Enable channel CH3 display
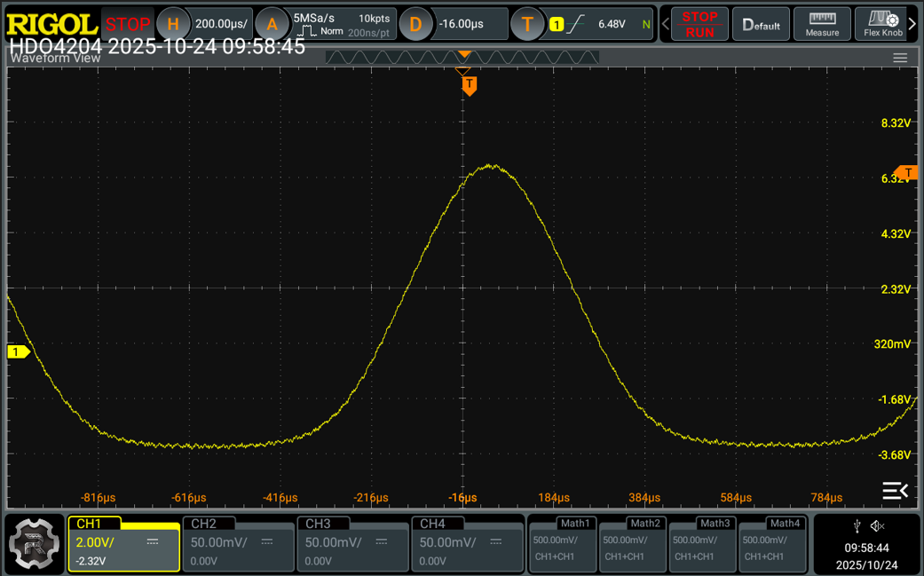Viewport: 924px width, 576px height. pos(352,543)
